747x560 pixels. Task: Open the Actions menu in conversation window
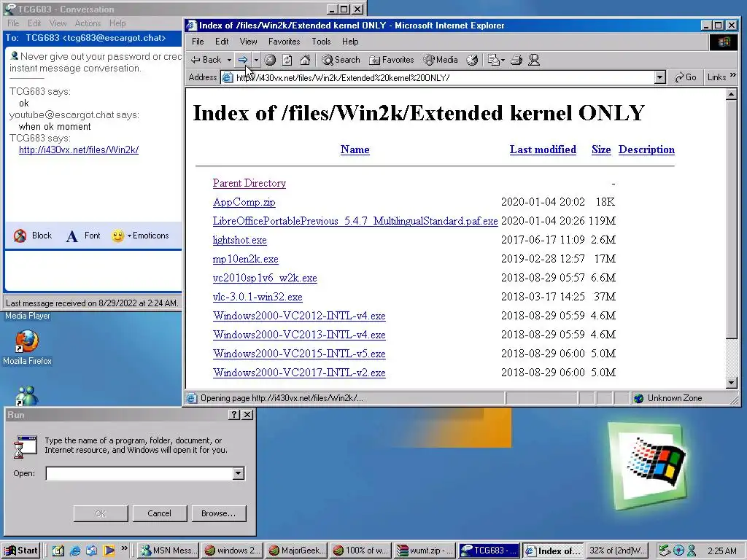point(88,23)
